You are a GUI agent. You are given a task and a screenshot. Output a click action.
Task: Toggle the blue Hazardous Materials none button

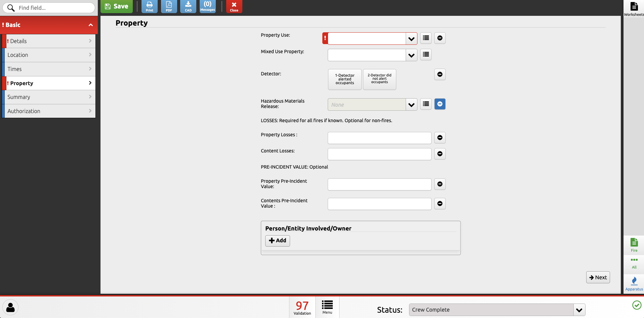click(440, 104)
